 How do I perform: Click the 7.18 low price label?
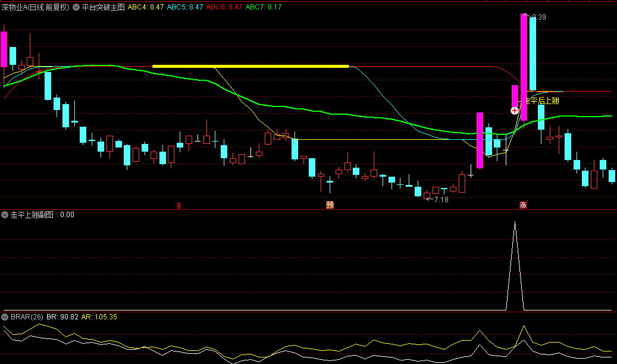click(x=441, y=200)
